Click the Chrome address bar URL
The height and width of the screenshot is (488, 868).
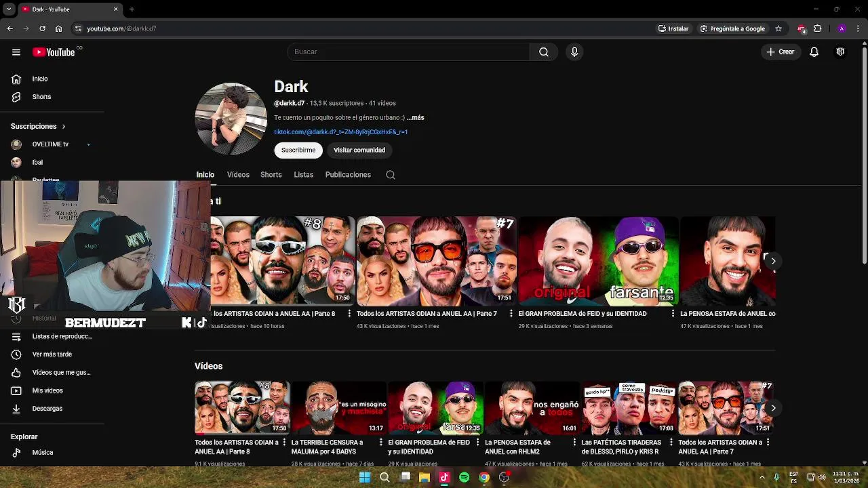121,28
